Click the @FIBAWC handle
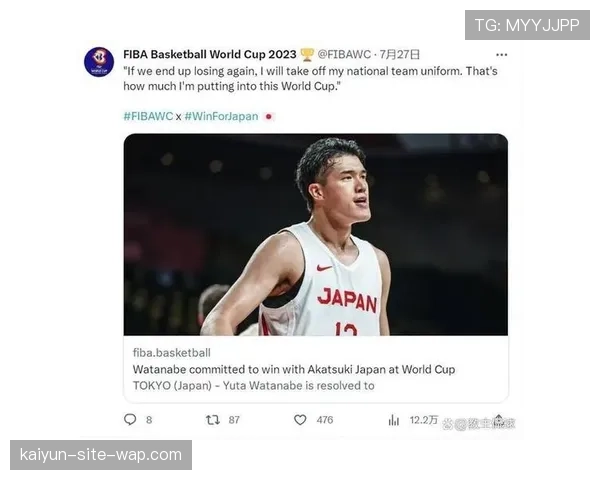This screenshot has height=480, width=600. (345, 54)
